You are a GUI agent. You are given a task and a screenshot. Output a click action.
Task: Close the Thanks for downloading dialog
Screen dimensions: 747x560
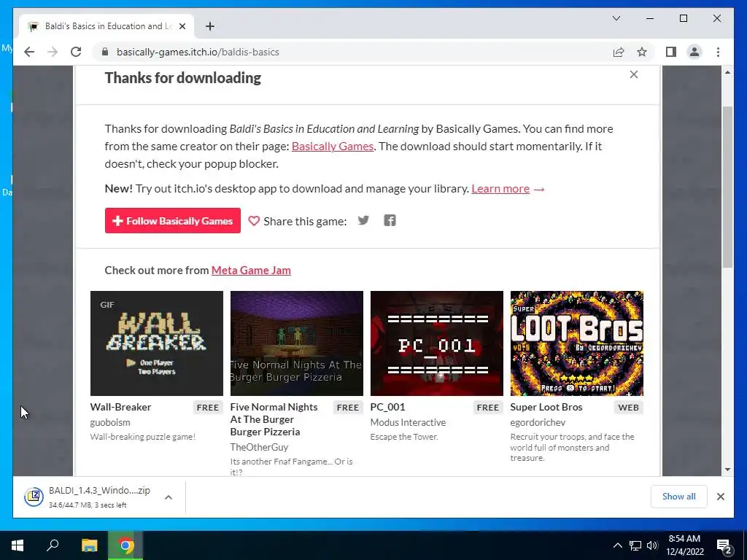[x=634, y=74]
